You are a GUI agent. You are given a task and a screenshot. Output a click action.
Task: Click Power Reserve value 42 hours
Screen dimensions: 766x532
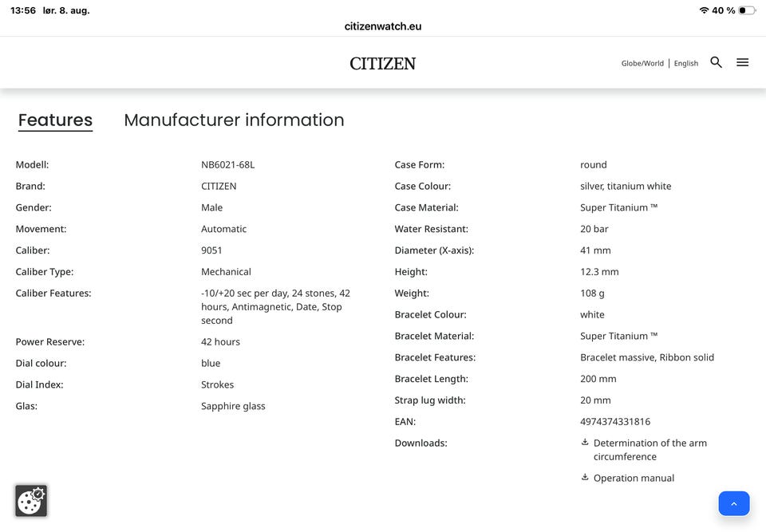(x=220, y=342)
